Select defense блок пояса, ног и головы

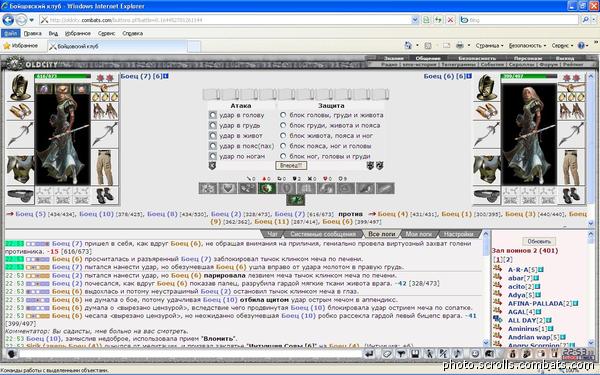click(283, 146)
